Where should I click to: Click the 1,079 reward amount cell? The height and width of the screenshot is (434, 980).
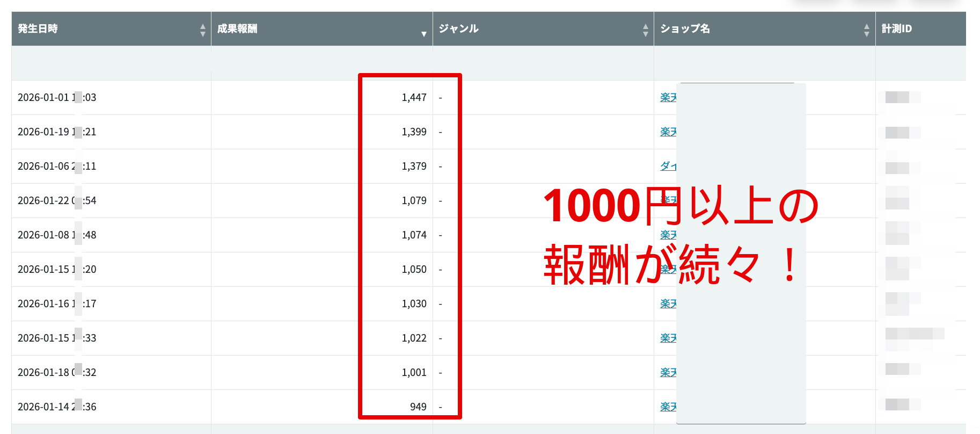414,201
